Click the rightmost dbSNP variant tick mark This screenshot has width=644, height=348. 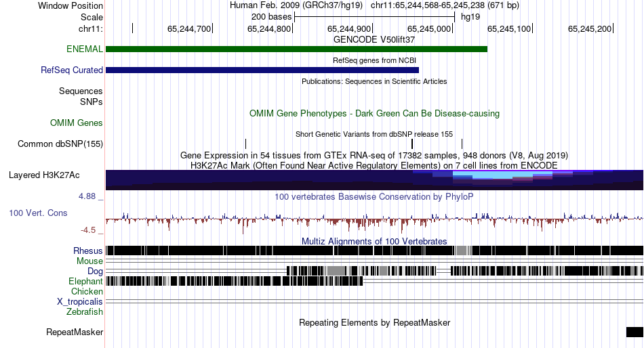coord(462,144)
